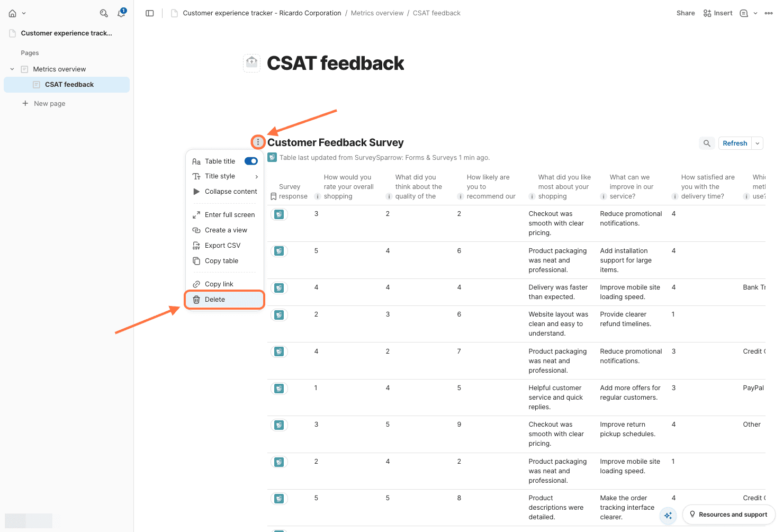The height and width of the screenshot is (532, 783).
Task: Select Enter full screen menu option
Action: click(x=229, y=215)
